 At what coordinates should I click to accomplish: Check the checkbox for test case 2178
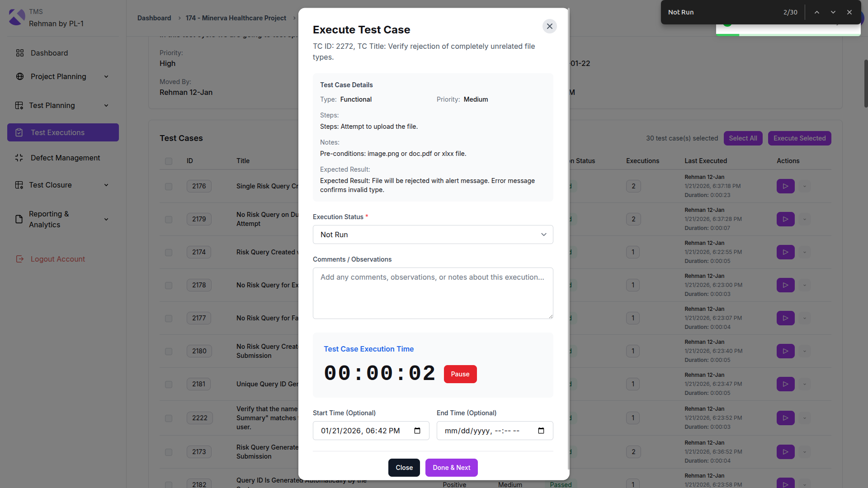(x=169, y=285)
